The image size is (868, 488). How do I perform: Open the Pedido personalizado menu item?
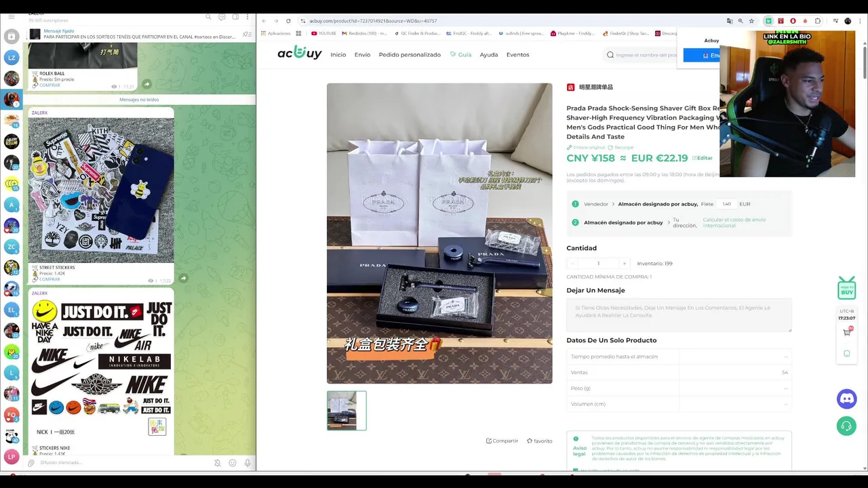410,55
